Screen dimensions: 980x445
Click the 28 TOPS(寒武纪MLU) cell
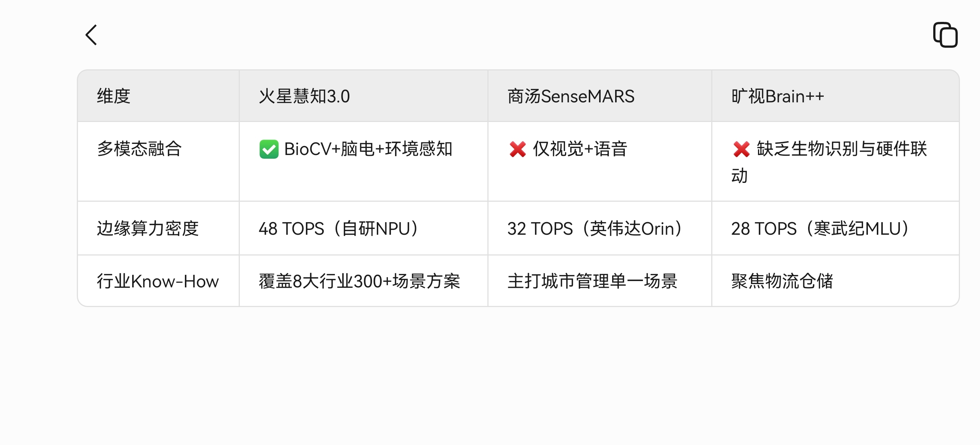(836, 228)
